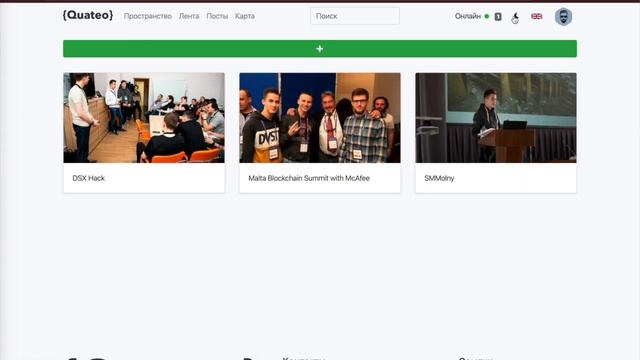Viewport: 640px width, 360px height.
Task: Open the Пространство menu item
Action: coord(148,16)
